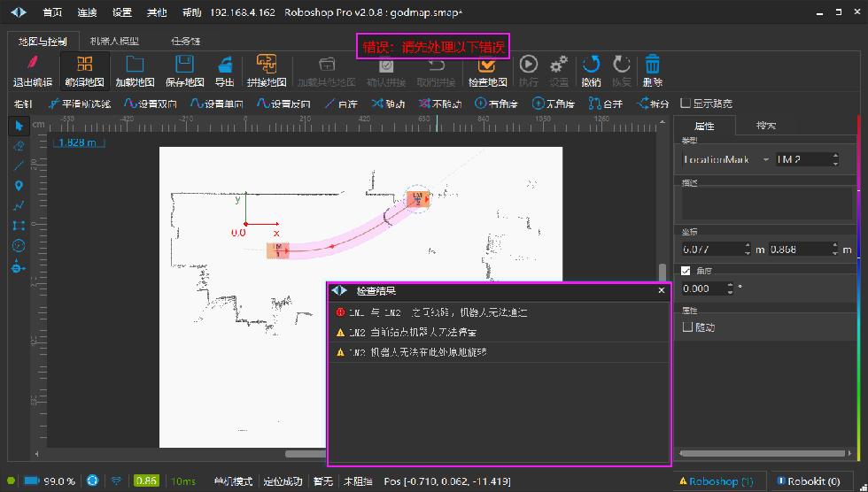Click the blue circular sync icon in status bar
Screen dimensions: 868x492
(92, 481)
